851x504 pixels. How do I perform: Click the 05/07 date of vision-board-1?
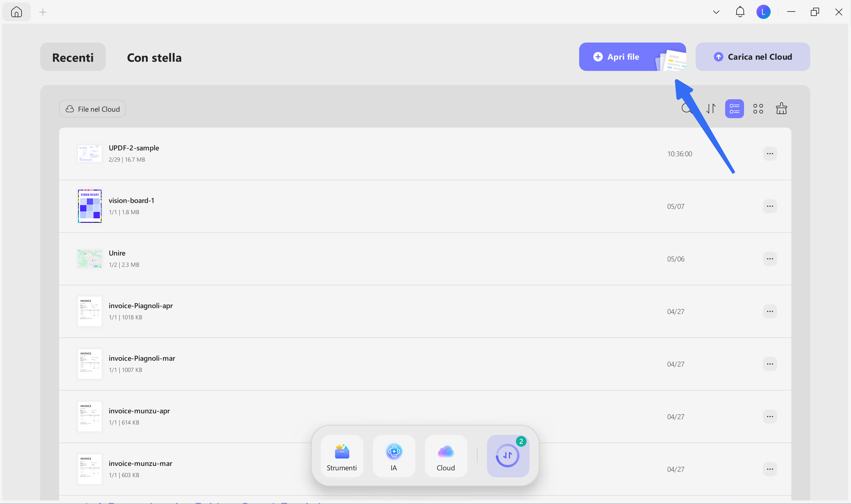[676, 207]
